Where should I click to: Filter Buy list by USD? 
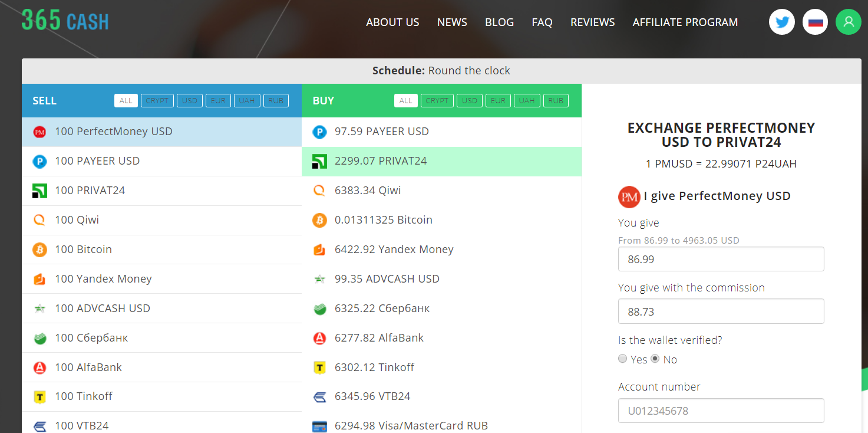coord(470,100)
